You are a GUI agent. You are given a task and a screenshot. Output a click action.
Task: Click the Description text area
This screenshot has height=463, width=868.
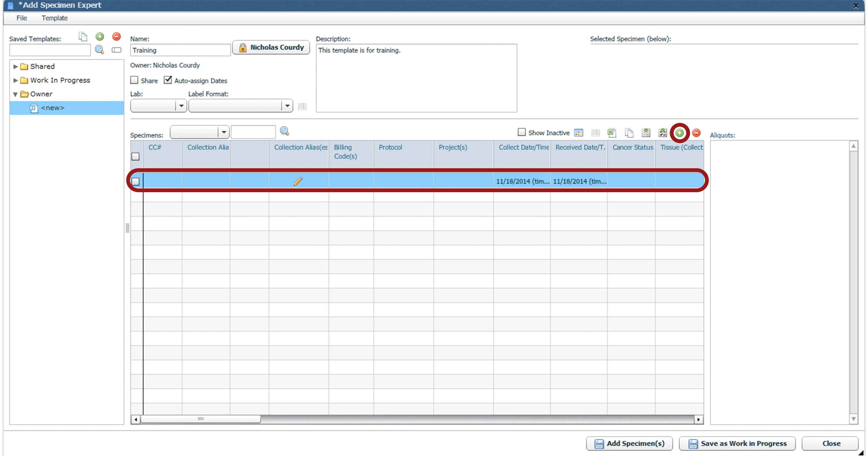click(416, 78)
